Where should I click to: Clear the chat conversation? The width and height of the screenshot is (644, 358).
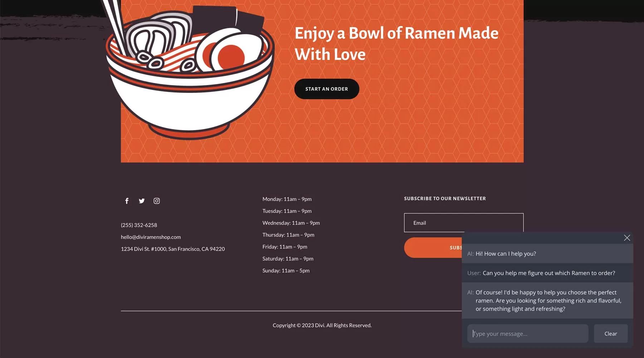tap(610, 334)
